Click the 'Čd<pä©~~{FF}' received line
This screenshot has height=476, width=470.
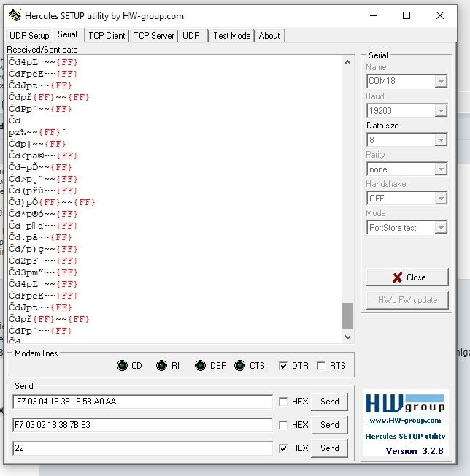[x=43, y=156]
